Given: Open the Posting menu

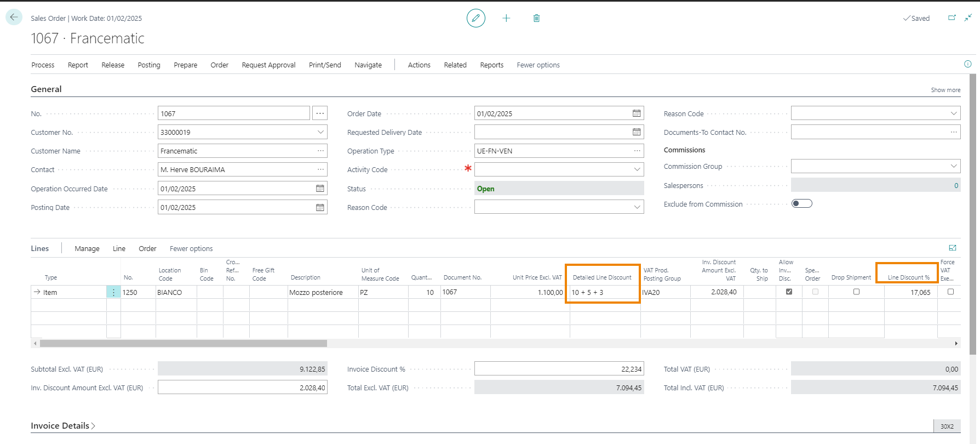Looking at the screenshot, I should 149,65.
